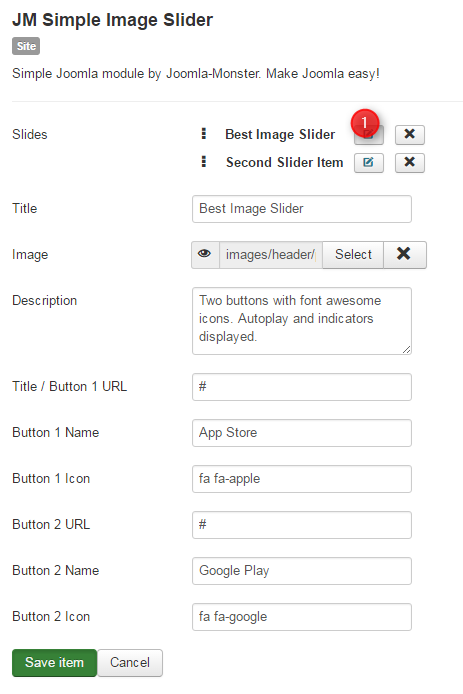This screenshot has width=463, height=694.
Task: Click the images/header path field
Action: click(271, 254)
